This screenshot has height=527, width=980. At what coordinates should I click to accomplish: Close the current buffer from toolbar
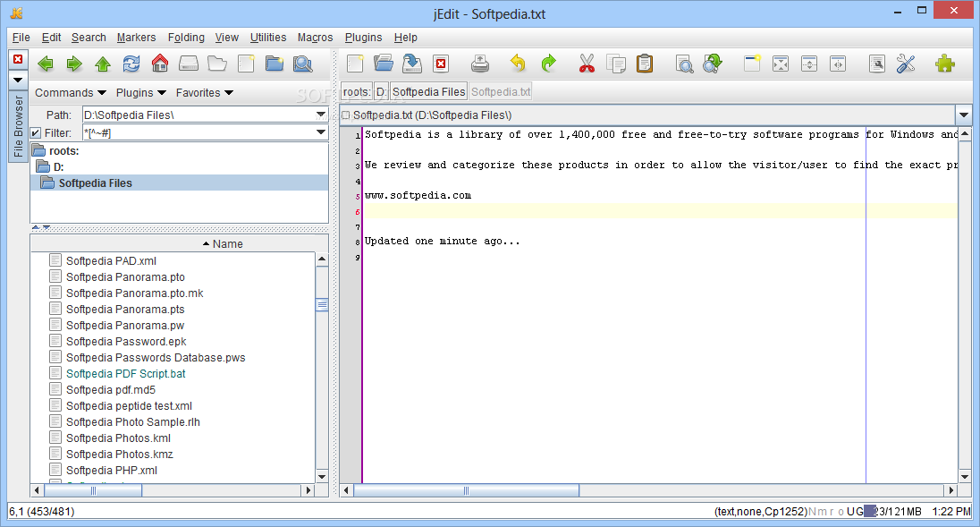[x=441, y=64]
